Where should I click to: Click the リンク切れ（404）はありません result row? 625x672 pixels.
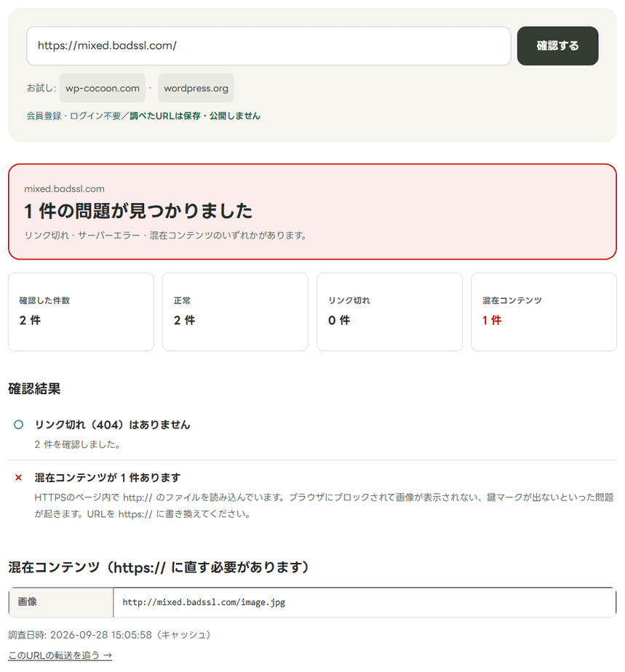click(313, 433)
